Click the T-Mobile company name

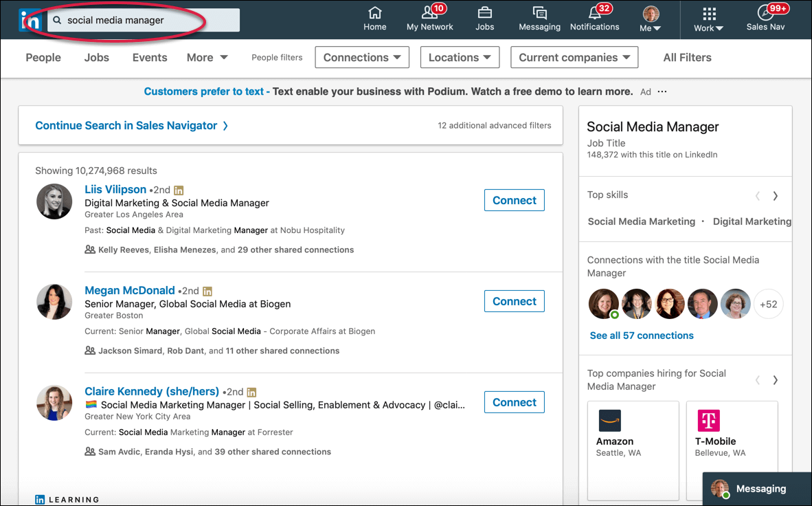(715, 441)
